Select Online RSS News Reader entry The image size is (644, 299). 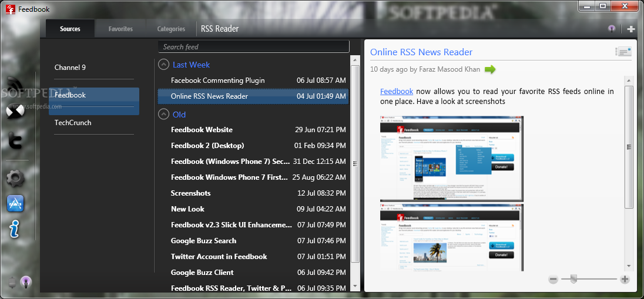click(253, 96)
